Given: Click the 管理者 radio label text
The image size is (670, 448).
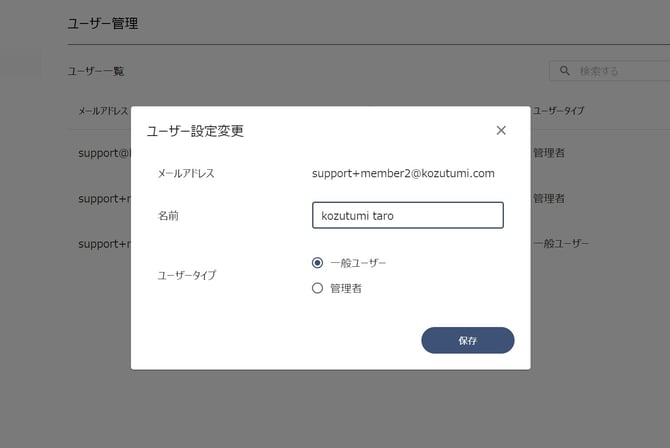Looking at the screenshot, I should pyautogui.click(x=346, y=289).
